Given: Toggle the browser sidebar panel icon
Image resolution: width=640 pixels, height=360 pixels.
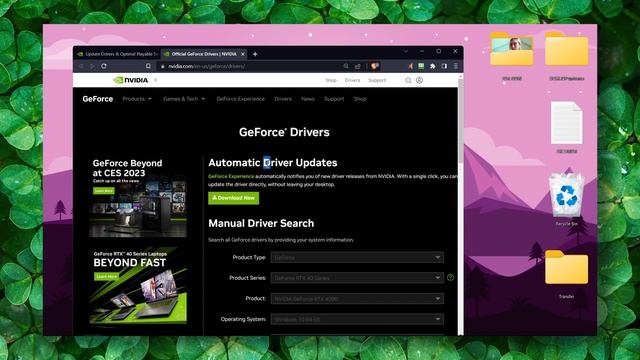Looking at the screenshot, I should click(x=444, y=66).
